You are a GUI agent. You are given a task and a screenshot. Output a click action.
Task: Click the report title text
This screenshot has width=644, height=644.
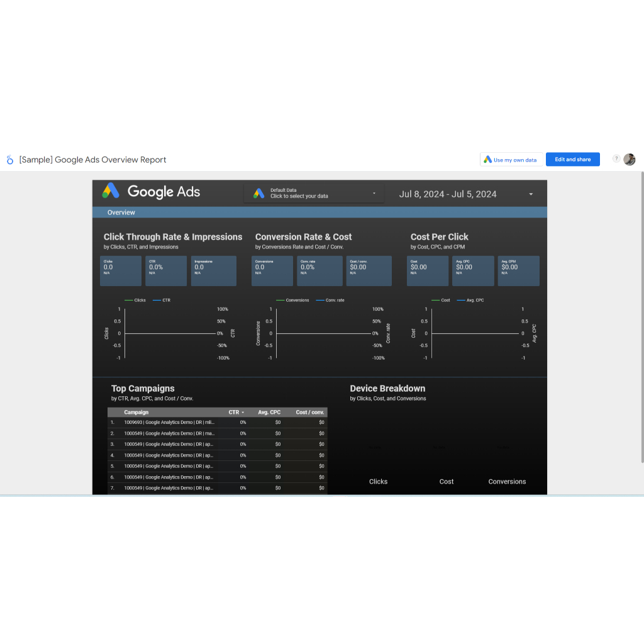tap(93, 160)
